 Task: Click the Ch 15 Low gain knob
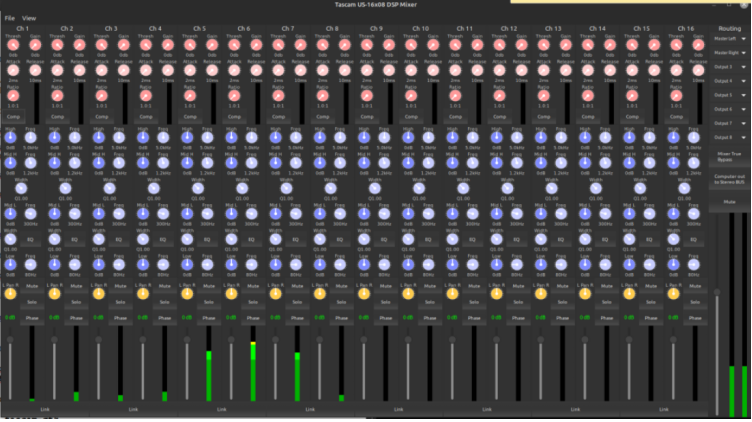pyautogui.click(x=629, y=264)
